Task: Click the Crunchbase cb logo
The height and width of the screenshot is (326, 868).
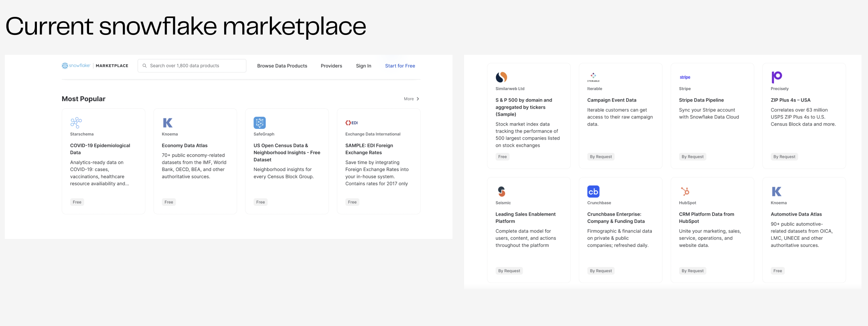Action: click(593, 191)
